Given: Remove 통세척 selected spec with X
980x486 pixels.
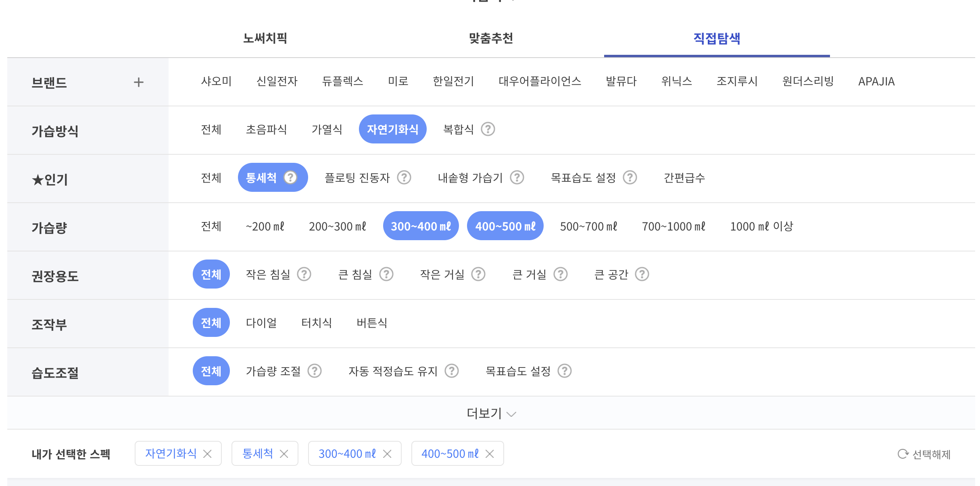Looking at the screenshot, I should point(284,454).
